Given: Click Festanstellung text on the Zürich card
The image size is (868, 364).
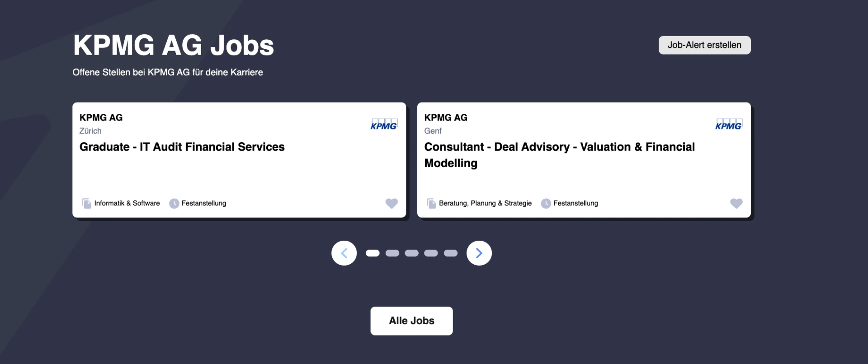Looking at the screenshot, I should point(204,203).
